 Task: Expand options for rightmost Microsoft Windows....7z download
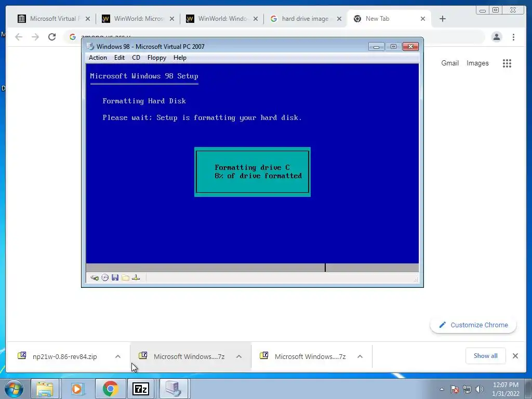point(360,356)
